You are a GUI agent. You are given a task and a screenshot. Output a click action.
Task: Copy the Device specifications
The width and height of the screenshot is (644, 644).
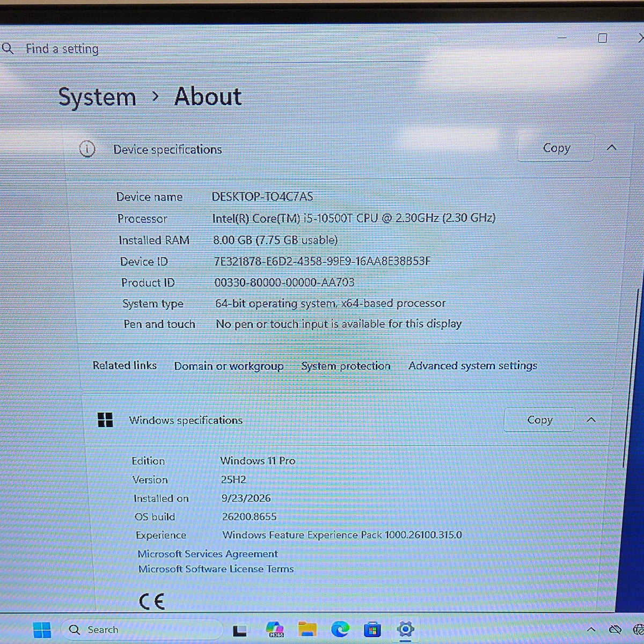pyautogui.click(x=556, y=148)
